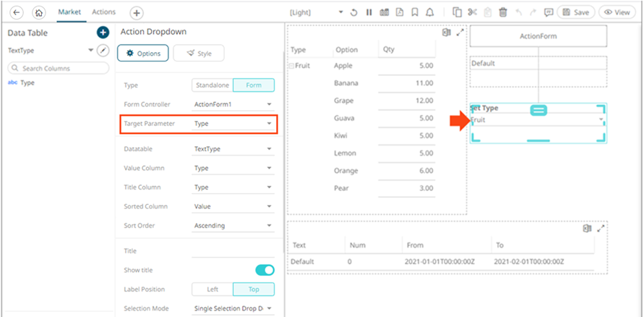Add a new dashboard tab with plus icon
Screen dimensions: 644x317
pyautogui.click(x=137, y=13)
